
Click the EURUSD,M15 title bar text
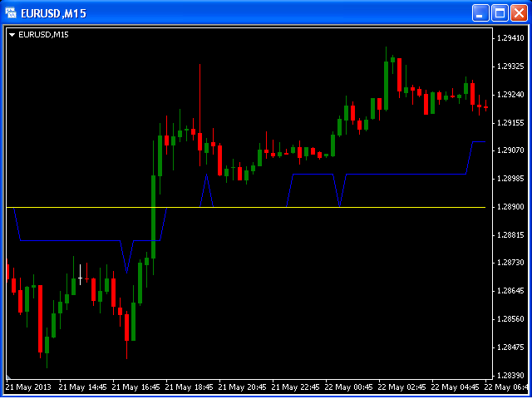click(x=53, y=13)
